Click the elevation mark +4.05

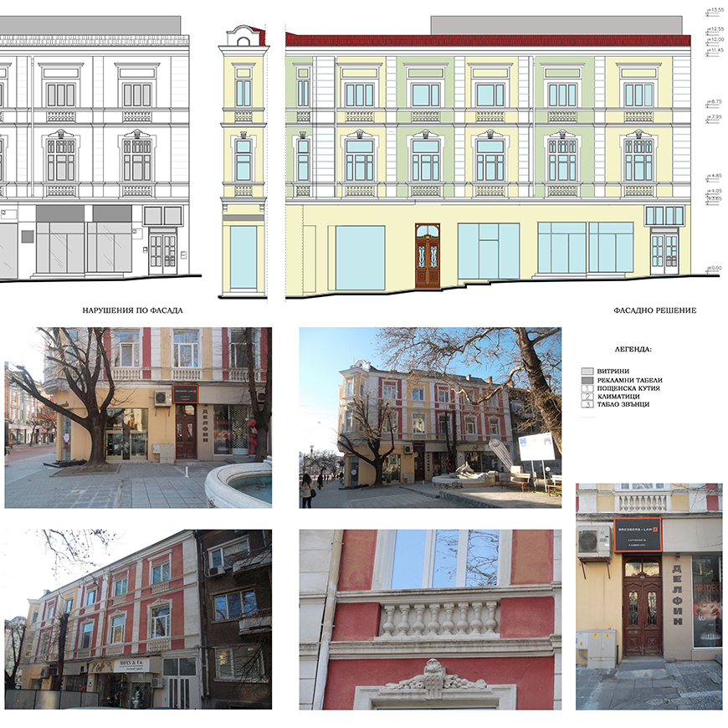click(x=716, y=191)
